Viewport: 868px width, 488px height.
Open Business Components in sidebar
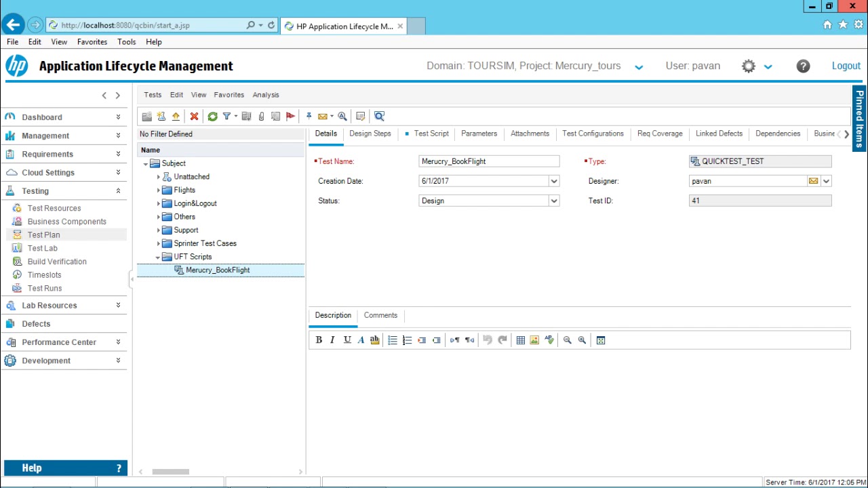click(x=67, y=222)
